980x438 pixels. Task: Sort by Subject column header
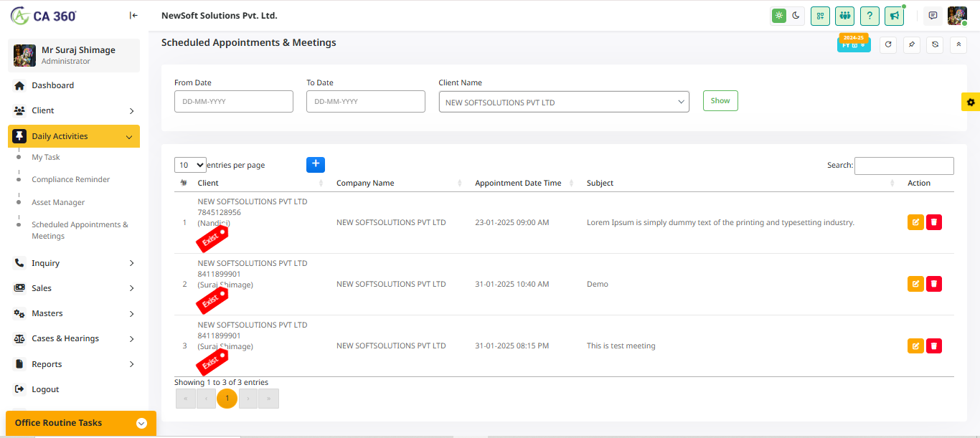740,183
